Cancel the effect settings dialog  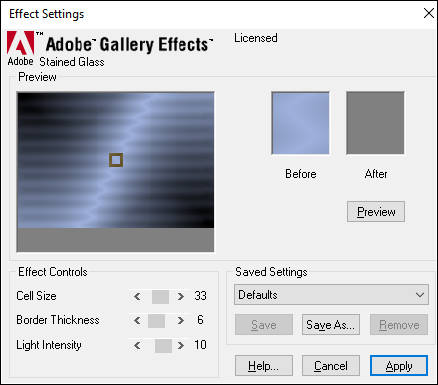331,366
